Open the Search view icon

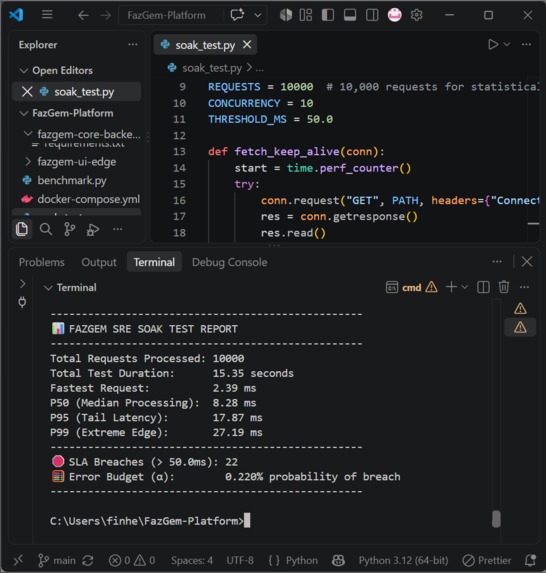pyautogui.click(x=46, y=229)
